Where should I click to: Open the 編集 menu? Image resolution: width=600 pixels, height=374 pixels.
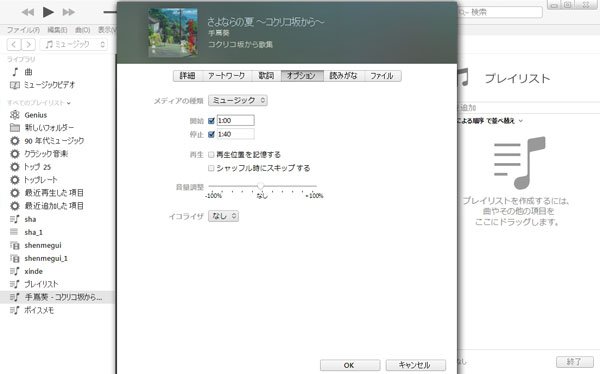click(x=57, y=30)
